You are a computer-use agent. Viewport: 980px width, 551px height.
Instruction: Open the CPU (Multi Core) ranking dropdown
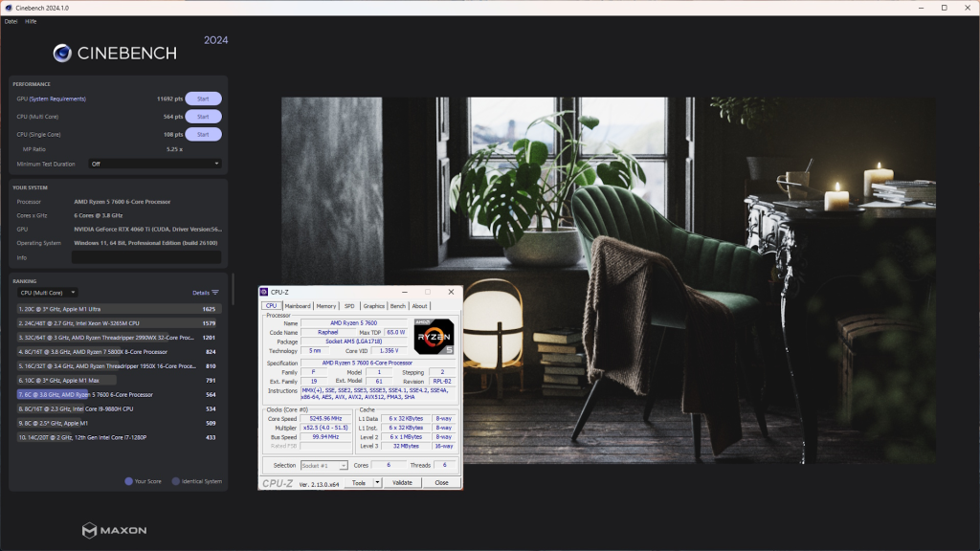48,293
